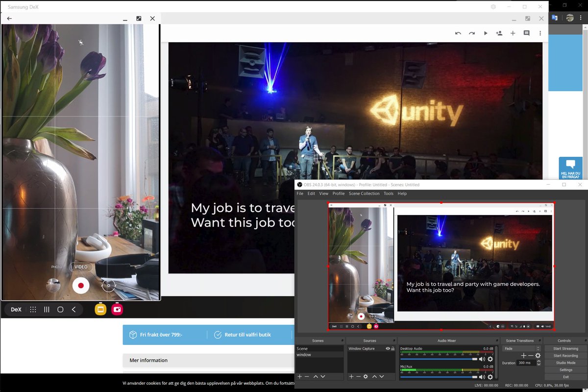Add a new scene in OBS

tap(300, 376)
